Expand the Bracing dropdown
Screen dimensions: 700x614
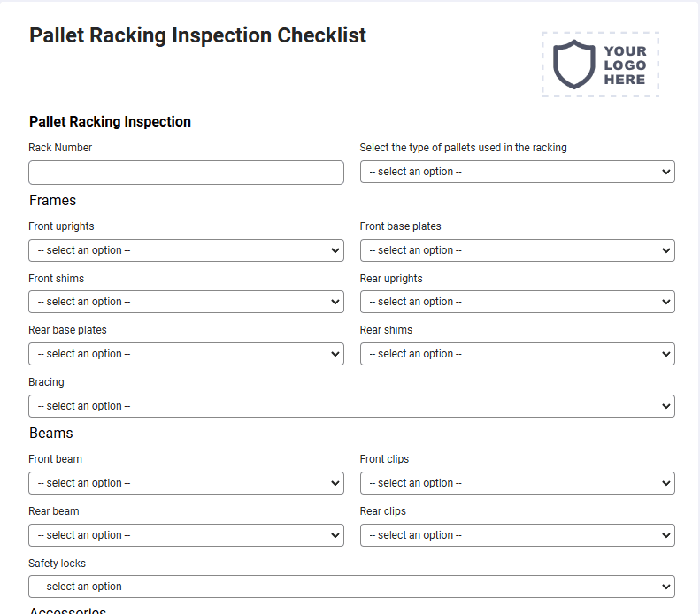pyautogui.click(x=352, y=406)
